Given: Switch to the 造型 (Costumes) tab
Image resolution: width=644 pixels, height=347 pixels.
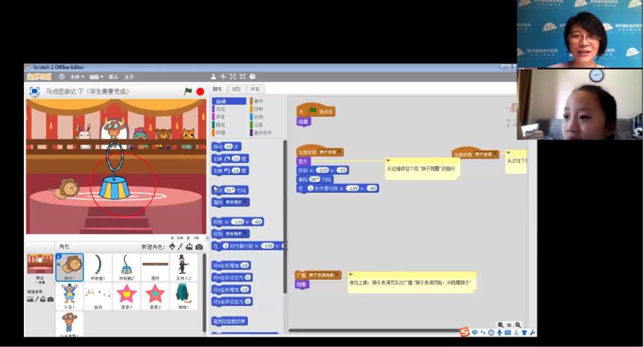Looking at the screenshot, I should [x=236, y=89].
